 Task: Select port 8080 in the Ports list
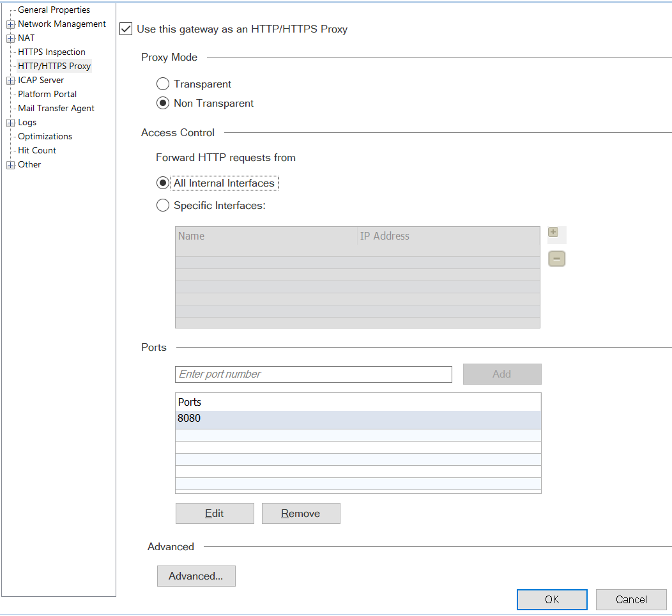[x=358, y=420]
